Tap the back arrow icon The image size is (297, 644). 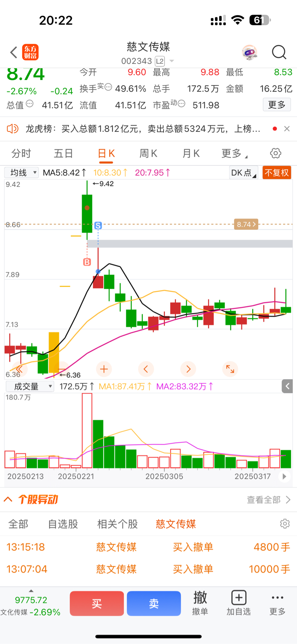(x=14, y=52)
